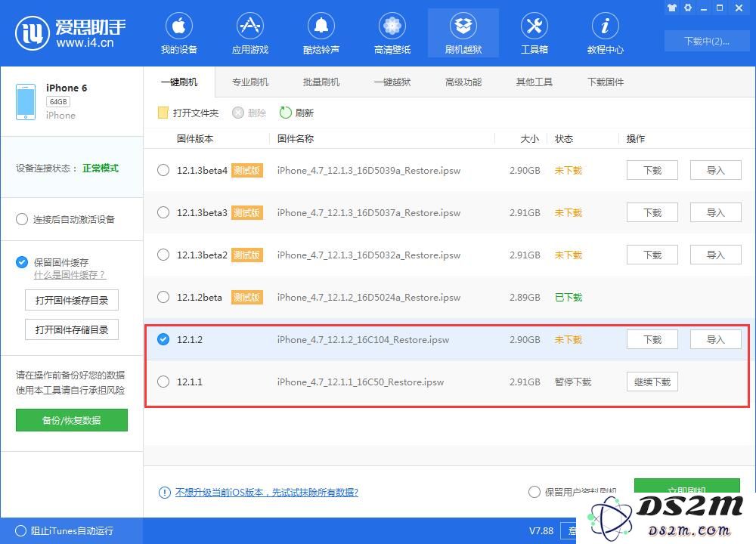
Task: Open settings gear in title bar
Action: 688,8
